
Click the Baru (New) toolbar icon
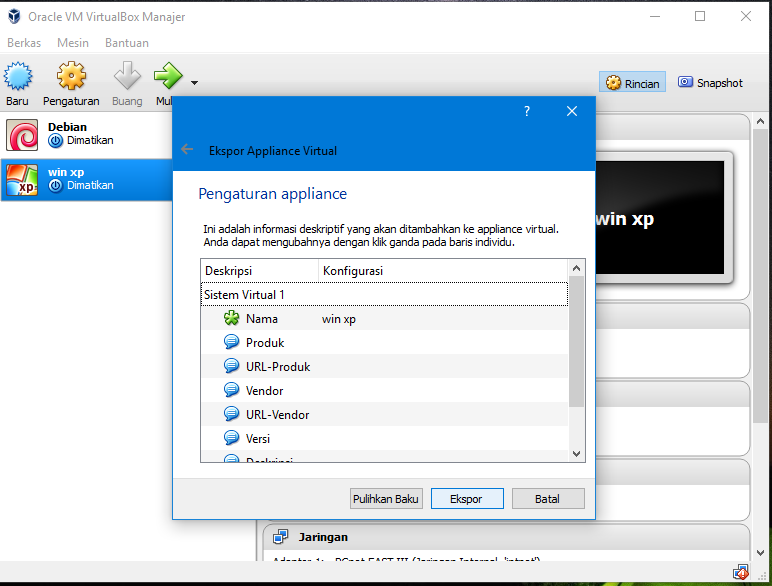[18, 76]
